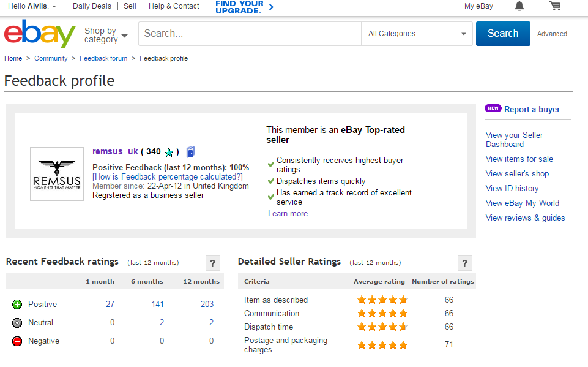The width and height of the screenshot is (588, 367).
Task: Open the 2 neutral ratings for 12 months
Action: coord(211,322)
